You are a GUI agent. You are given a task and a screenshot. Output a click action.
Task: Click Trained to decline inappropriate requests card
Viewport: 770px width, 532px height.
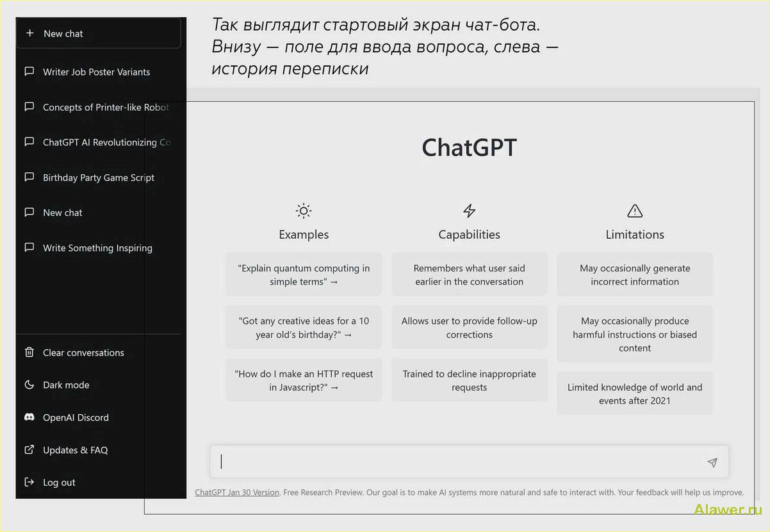point(470,380)
